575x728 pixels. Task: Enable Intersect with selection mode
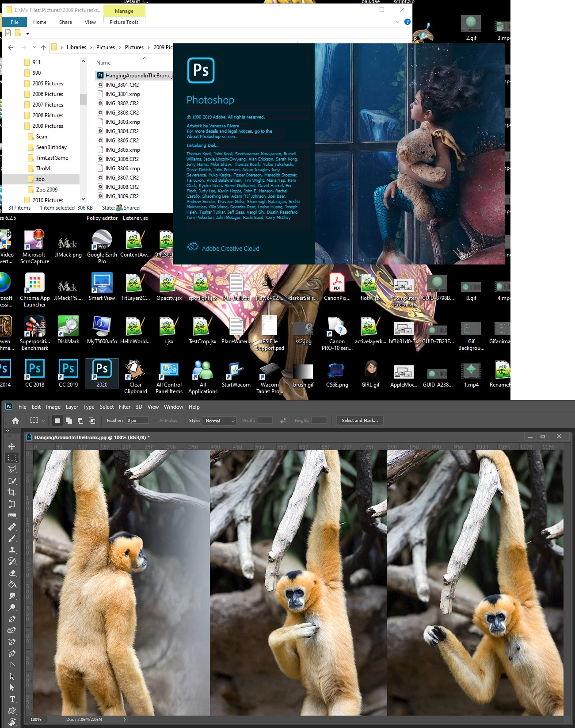(x=91, y=421)
